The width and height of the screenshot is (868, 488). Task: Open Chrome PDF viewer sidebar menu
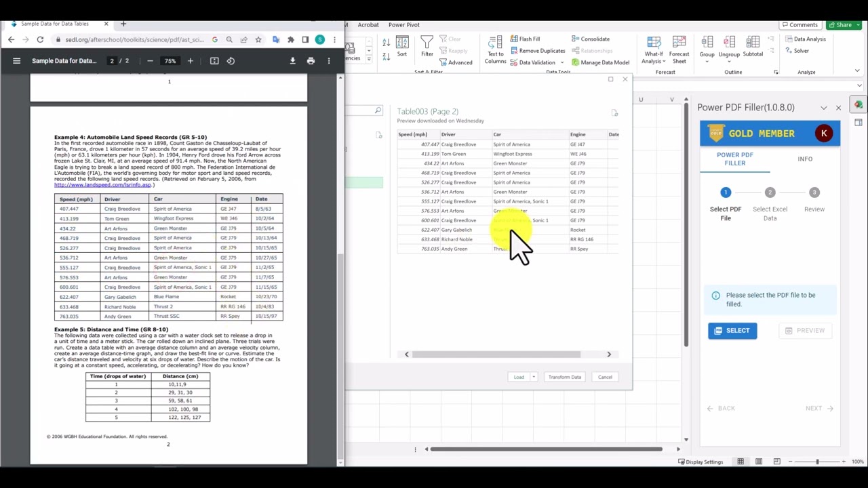click(x=16, y=61)
